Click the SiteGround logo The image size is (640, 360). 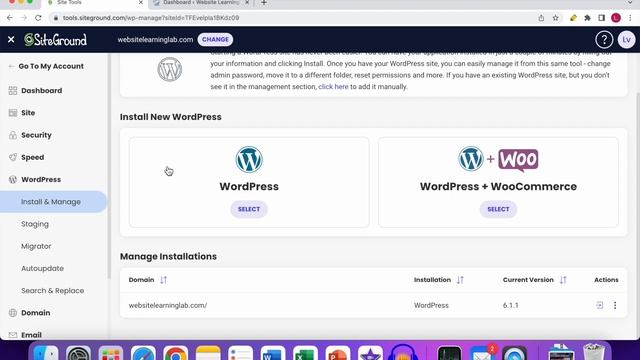[x=56, y=40]
